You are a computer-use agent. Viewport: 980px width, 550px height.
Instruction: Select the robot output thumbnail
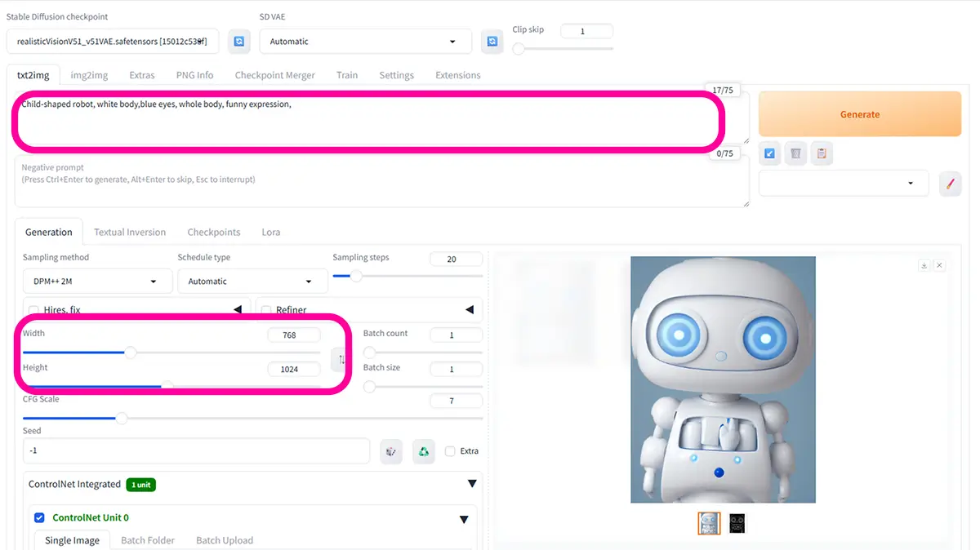click(x=709, y=523)
